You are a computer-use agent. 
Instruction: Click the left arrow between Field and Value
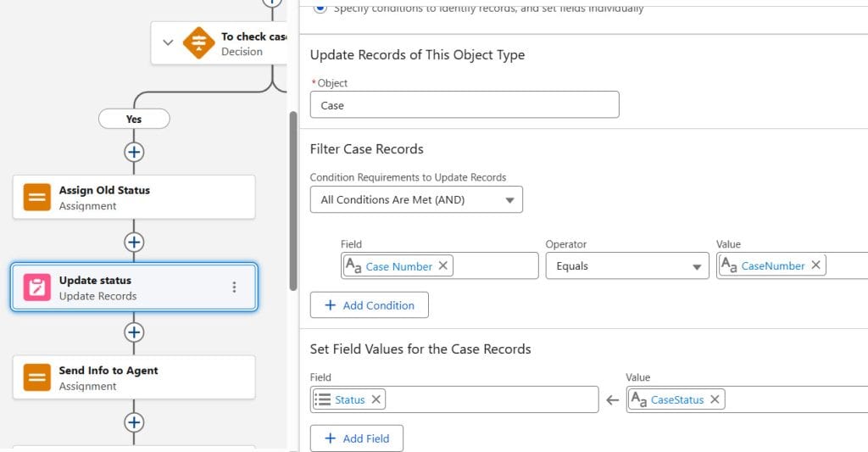click(612, 400)
